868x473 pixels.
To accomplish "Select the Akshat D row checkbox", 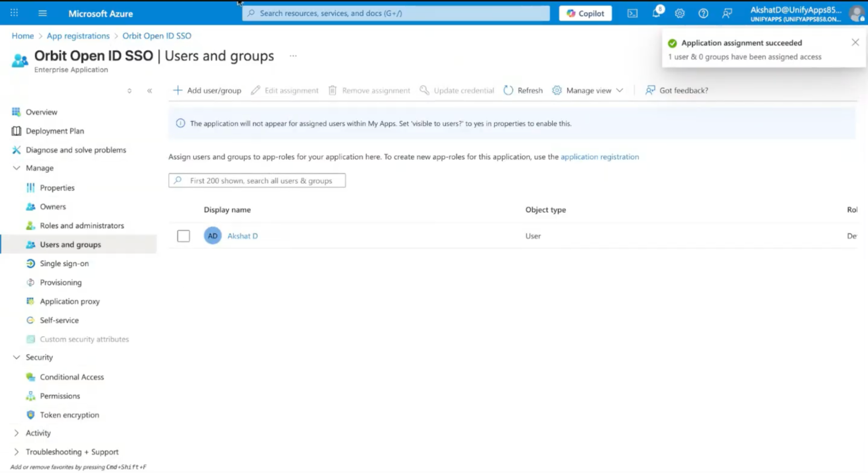I will [x=183, y=236].
